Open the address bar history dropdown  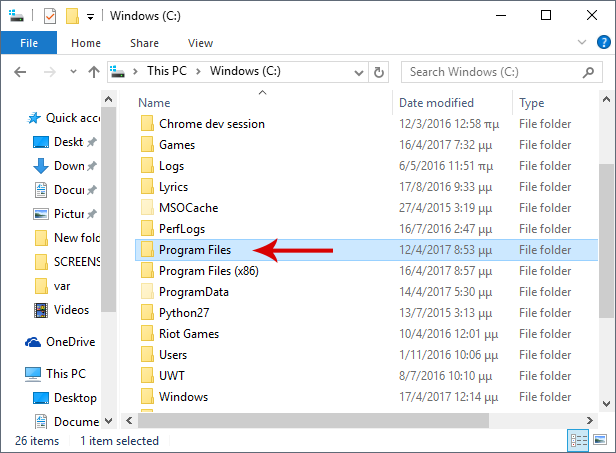(358, 73)
